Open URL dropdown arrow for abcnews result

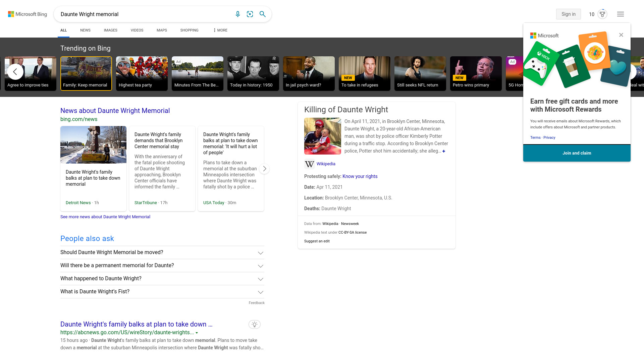[x=197, y=333]
